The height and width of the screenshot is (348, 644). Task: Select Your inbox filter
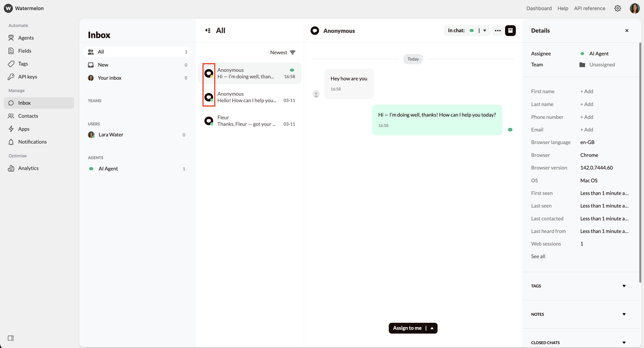coord(110,78)
